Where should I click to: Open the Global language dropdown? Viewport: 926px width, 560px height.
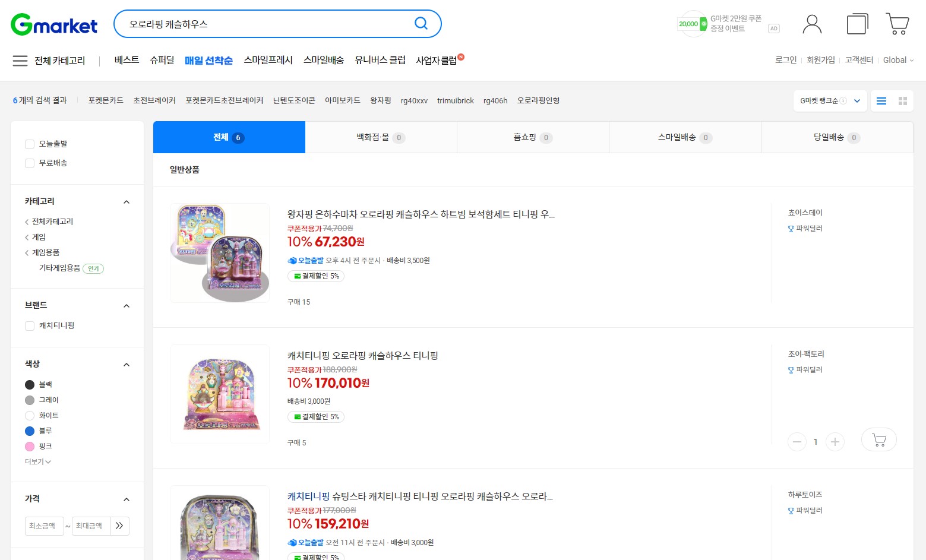[x=898, y=60]
